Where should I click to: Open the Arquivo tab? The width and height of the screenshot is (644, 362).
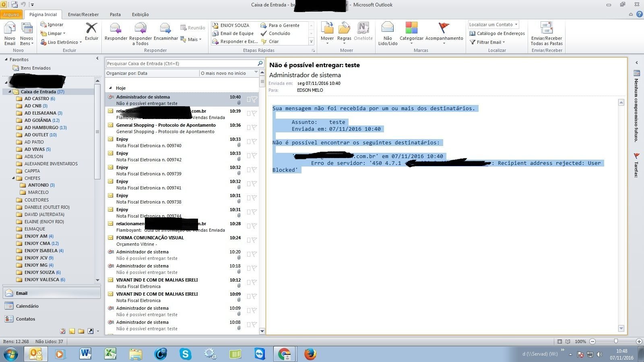click(11, 14)
